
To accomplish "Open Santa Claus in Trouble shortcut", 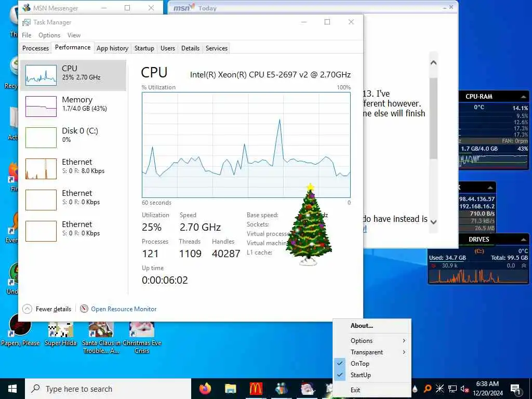I will pos(101,338).
